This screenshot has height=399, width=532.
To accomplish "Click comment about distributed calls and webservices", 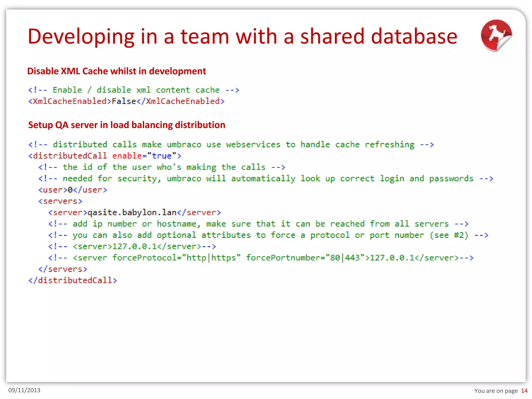I will 231,145.
